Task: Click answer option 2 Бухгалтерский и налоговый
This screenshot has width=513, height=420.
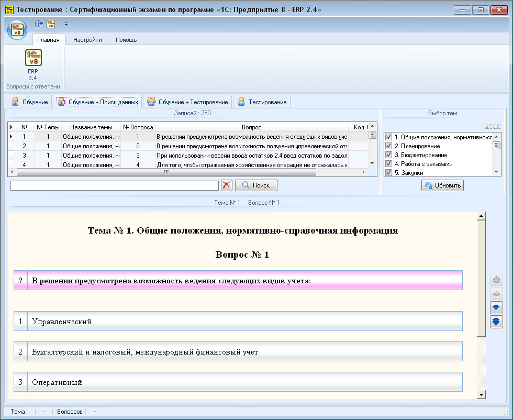Action: coord(238,351)
